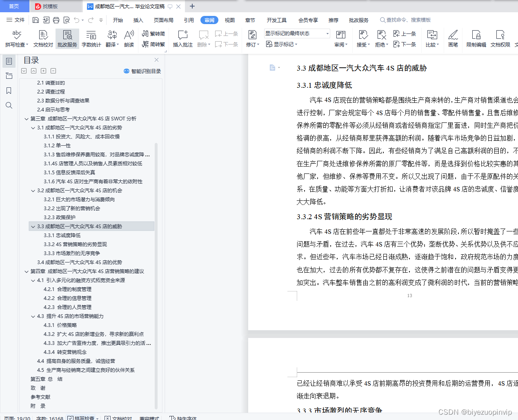518x420 pixels.
Task: Jump to 3.3.1 忠诚度降低 in outline
Action: click(62, 236)
